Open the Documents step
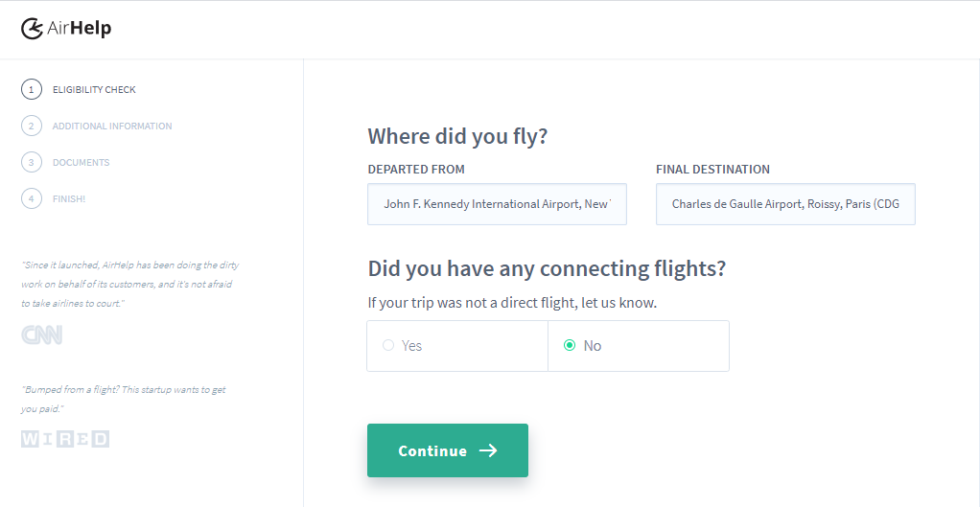The height and width of the screenshot is (507, 980). pyautogui.click(x=81, y=162)
